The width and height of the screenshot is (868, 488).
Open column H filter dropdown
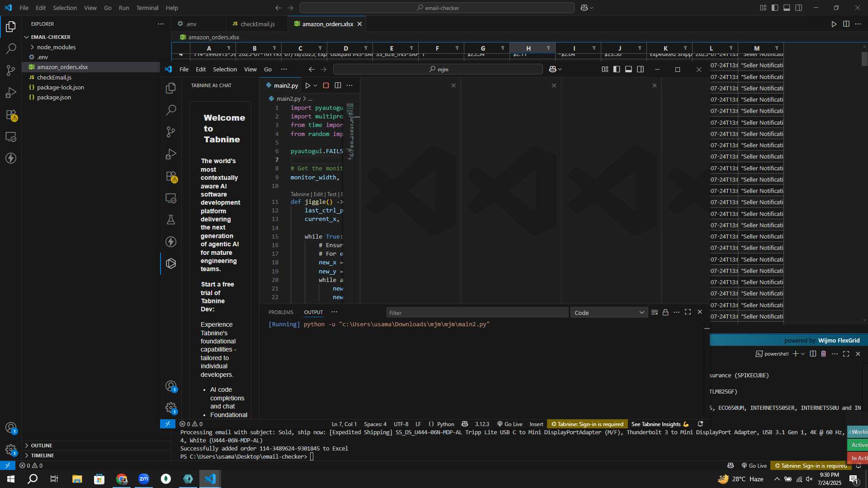(x=548, y=48)
